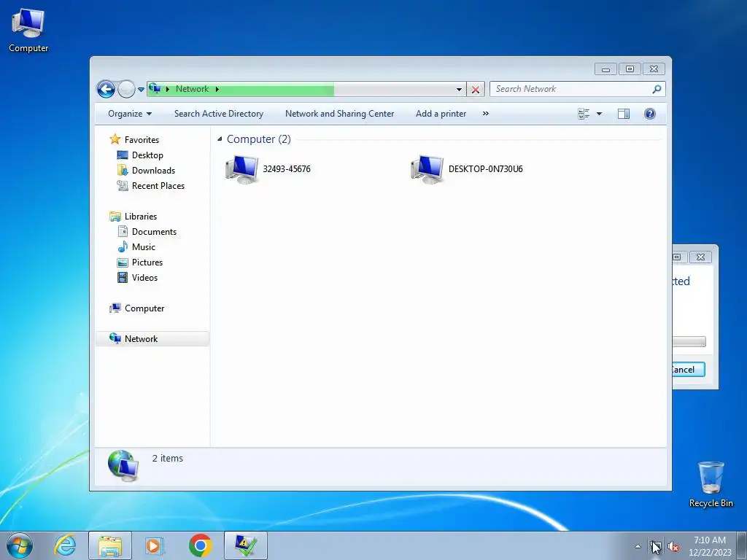Toggle the preview pane icon

pos(624,114)
